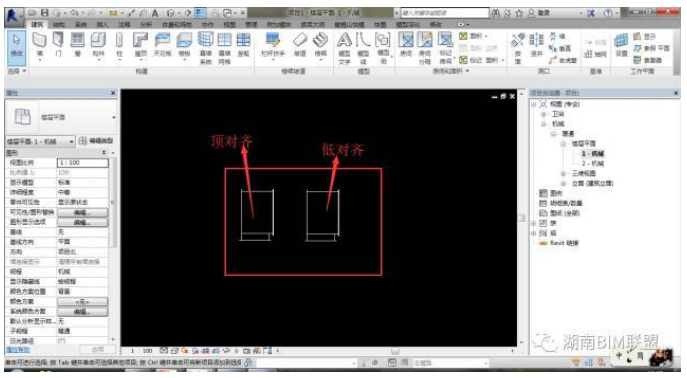This screenshot has width=687, height=378.
Task: Expand the Elevations node in Project Browser
Action: click(564, 184)
